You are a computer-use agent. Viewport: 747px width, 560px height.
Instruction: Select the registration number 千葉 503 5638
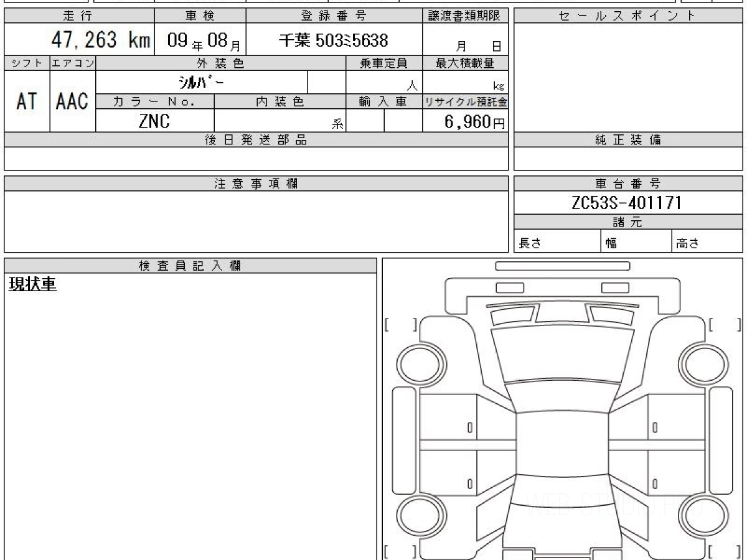tap(334, 41)
